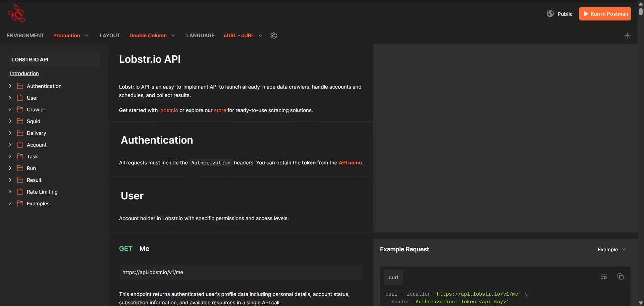Image resolution: width=644 pixels, height=306 pixels.
Task: Copy the curl example snippet
Action: coord(620,276)
